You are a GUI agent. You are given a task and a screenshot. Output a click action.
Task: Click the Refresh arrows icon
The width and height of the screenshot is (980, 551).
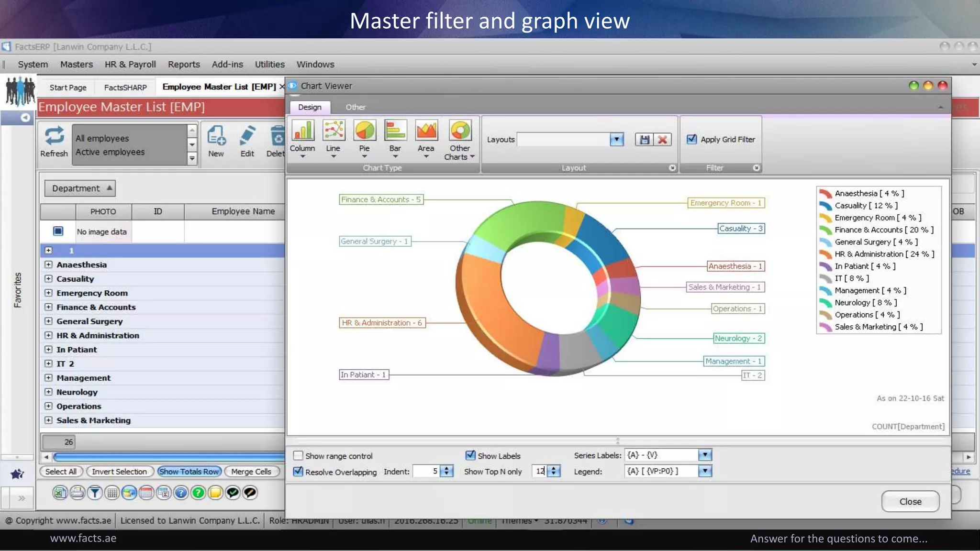click(x=54, y=136)
